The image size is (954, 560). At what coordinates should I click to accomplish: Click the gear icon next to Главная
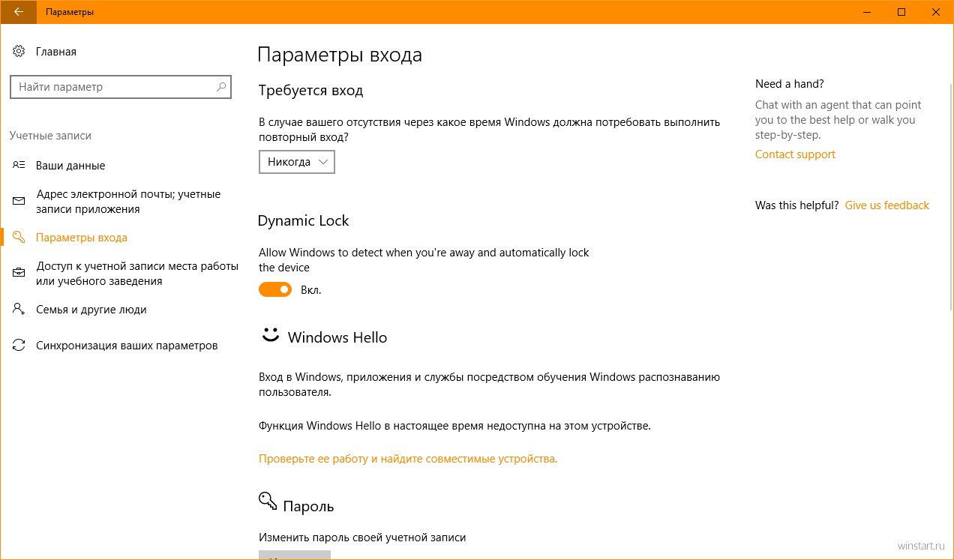click(x=19, y=52)
